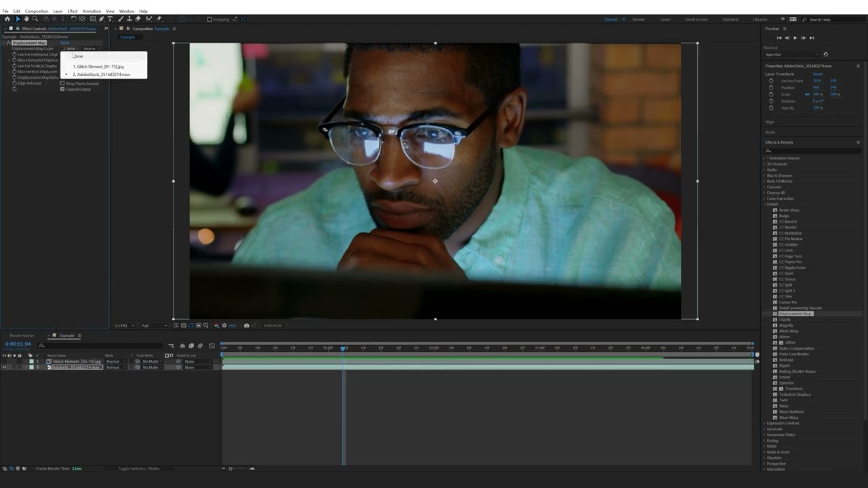Viewport: 868px width, 488px height.
Task: Pick the Horizontal Type tool
Action: pos(110,19)
